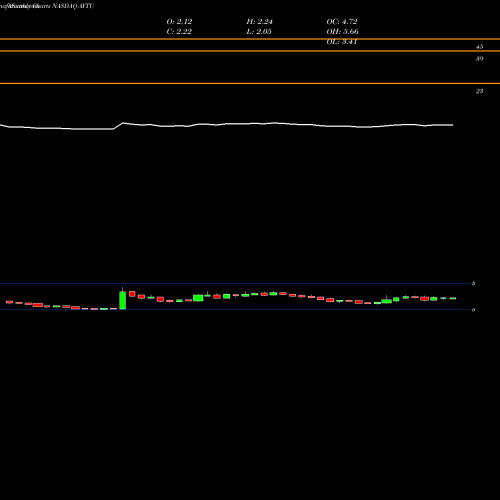The height and width of the screenshot is (500, 500).
Task: Click the 0 price axis label
Action: [x=473, y=310]
